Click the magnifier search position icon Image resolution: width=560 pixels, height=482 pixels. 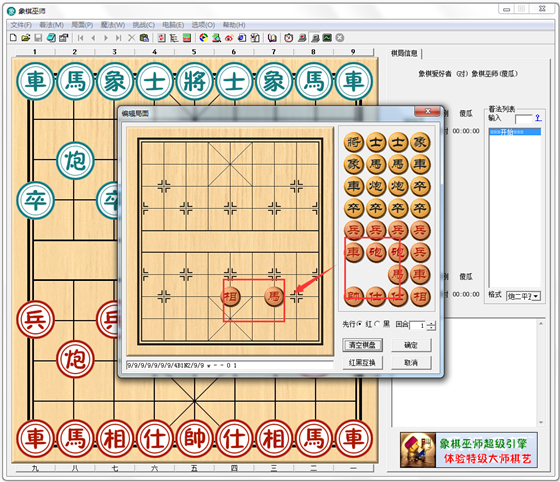click(216, 37)
